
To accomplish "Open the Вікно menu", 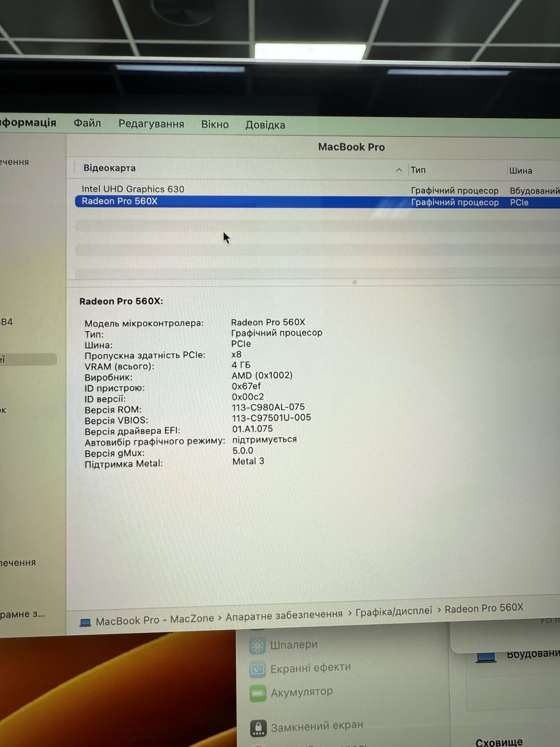I will [215, 124].
